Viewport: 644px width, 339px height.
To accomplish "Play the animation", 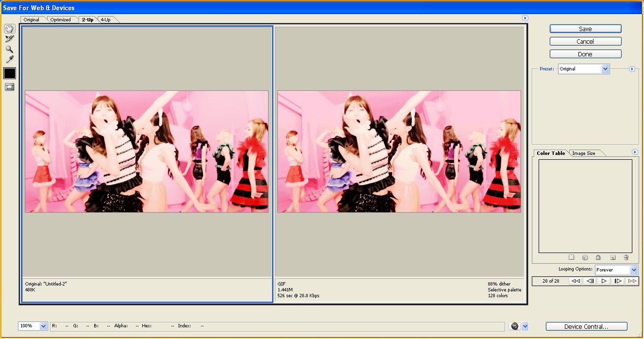I will tap(604, 281).
